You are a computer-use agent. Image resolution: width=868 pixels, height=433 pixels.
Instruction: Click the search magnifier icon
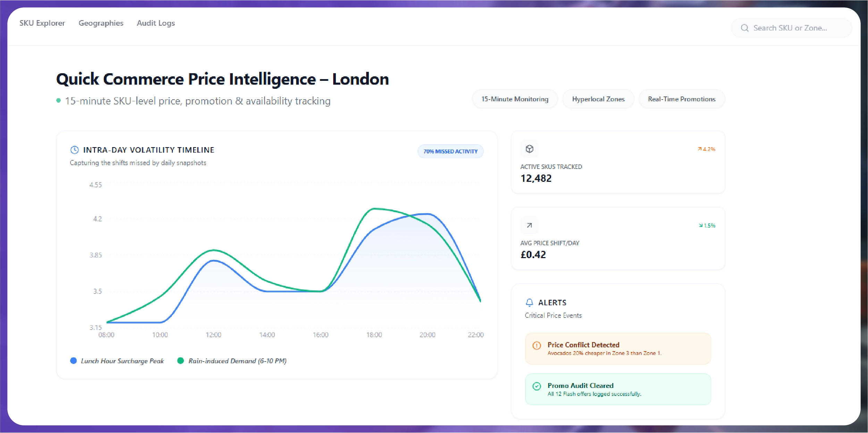point(744,28)
